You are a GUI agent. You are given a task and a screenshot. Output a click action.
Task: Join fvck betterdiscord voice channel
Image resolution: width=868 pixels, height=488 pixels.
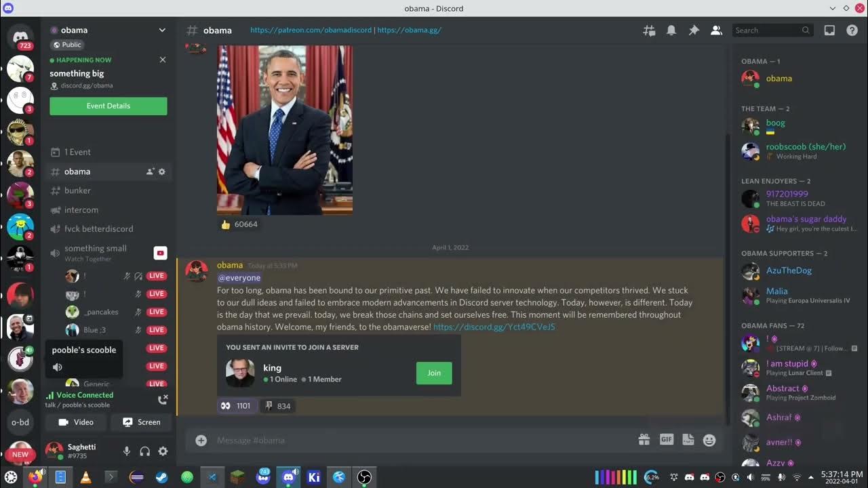pos(108,229)
